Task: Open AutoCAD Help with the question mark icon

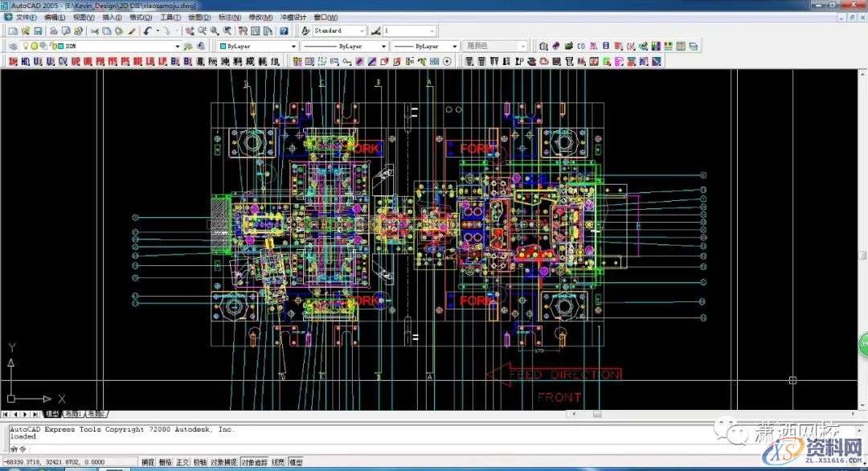Action: tap(283, 30)
